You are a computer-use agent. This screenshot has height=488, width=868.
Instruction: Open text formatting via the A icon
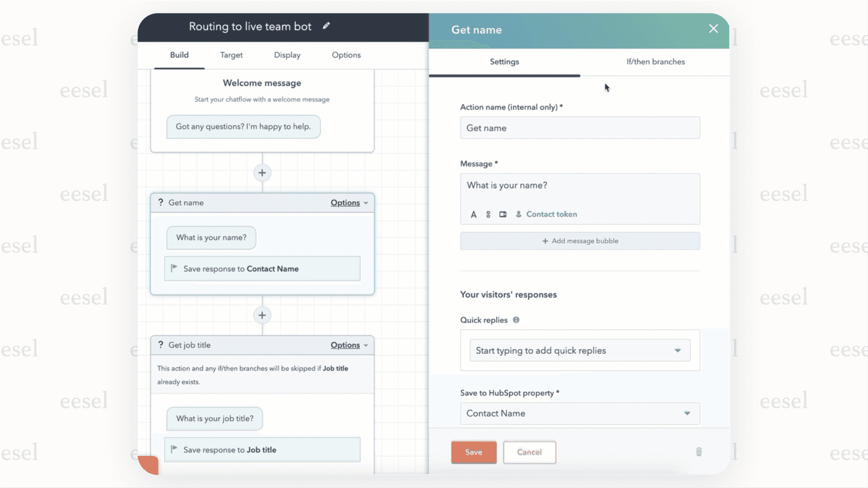click(473, 214)
